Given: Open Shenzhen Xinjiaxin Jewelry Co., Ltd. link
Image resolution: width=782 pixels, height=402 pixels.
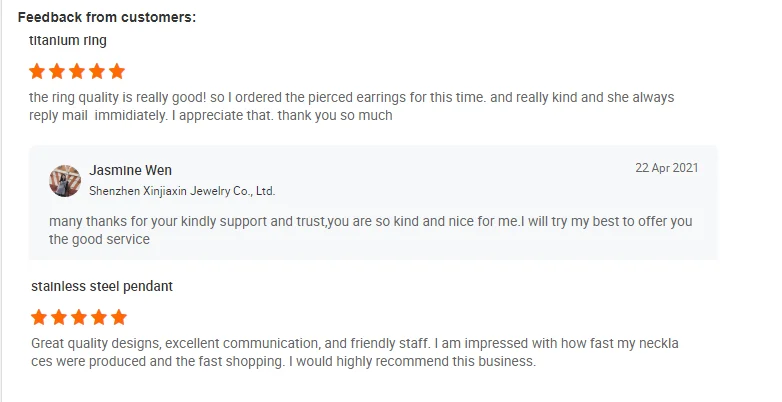Looking at the screenshot, I should click(182, 190).
